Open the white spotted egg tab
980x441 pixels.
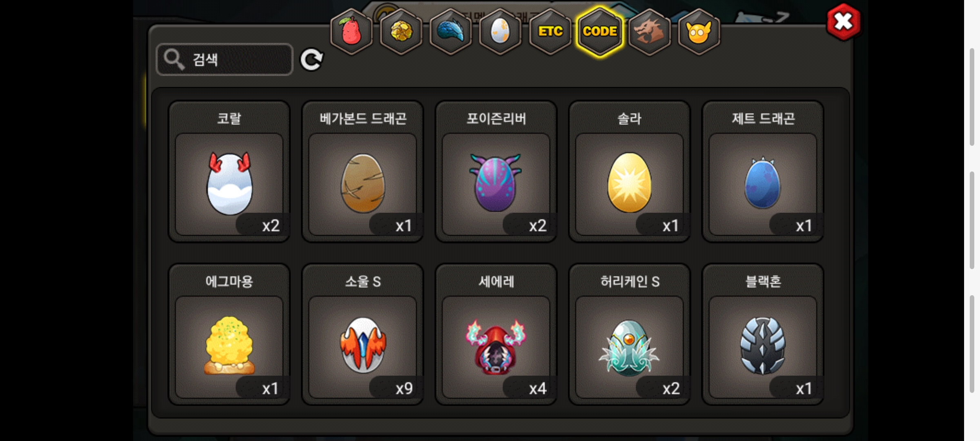click(x=500, y=31)
